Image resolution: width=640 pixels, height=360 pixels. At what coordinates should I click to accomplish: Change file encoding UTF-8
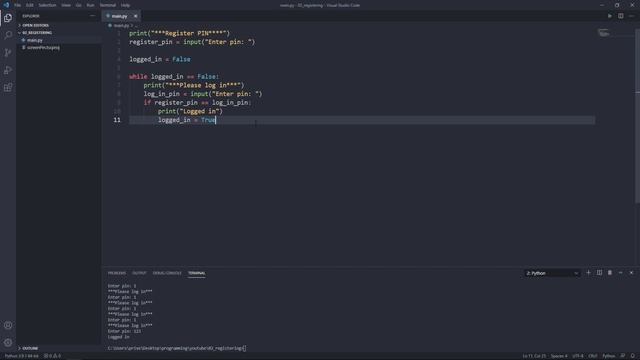(578, 356)
